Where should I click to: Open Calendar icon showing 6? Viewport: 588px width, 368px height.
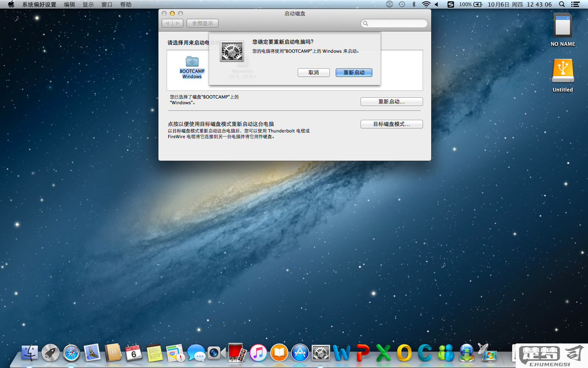134,352
